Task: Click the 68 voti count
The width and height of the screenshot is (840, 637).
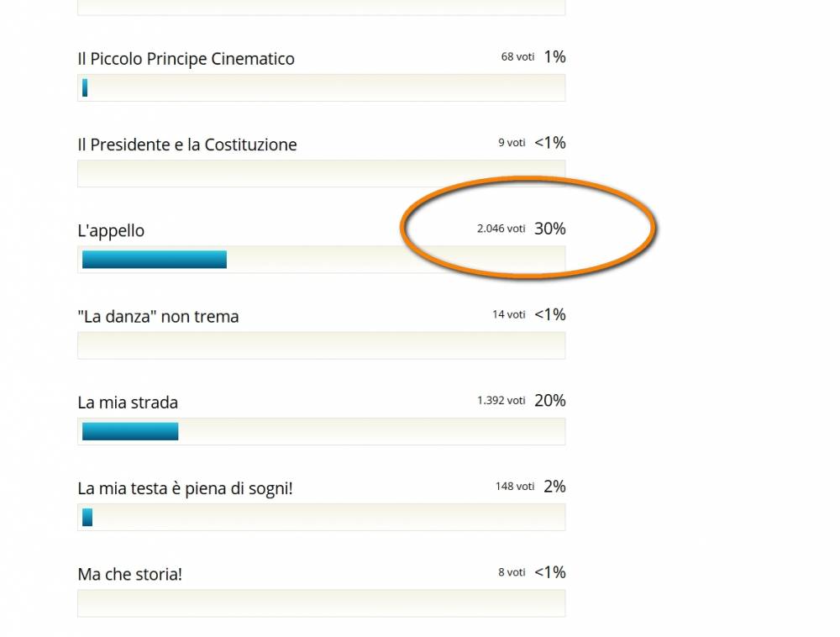Action: click(x=517, y=57)
